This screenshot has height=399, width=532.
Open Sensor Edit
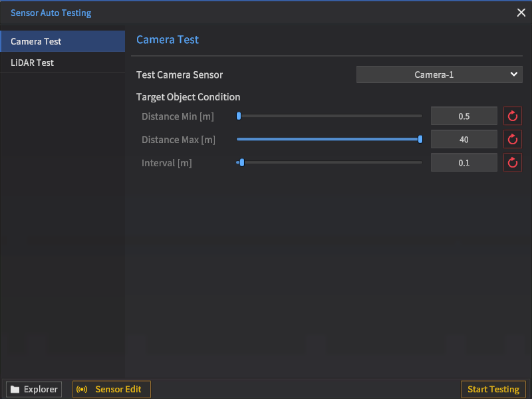pyautogui.click(x=112, y=390)
